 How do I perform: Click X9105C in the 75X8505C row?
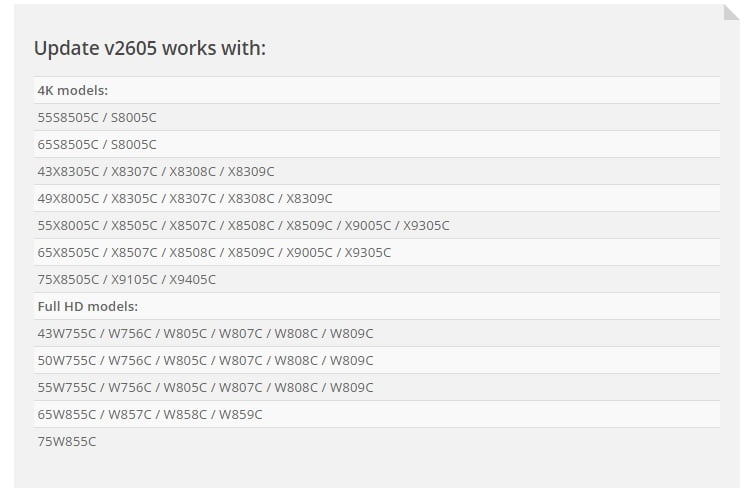coord(133,279)
